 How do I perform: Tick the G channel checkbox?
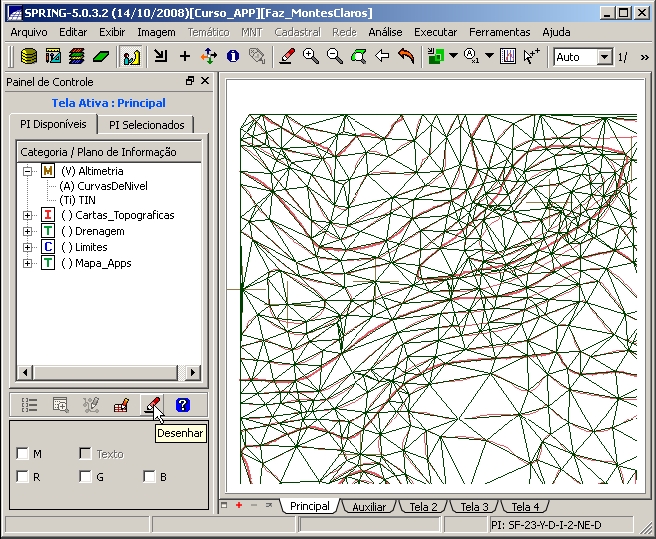coord(86,477)
